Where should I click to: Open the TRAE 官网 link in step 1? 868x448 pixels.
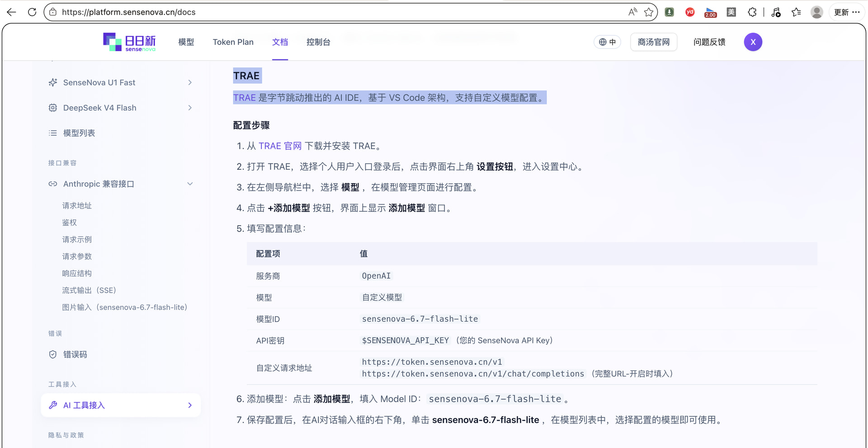(x=280, y=146)
